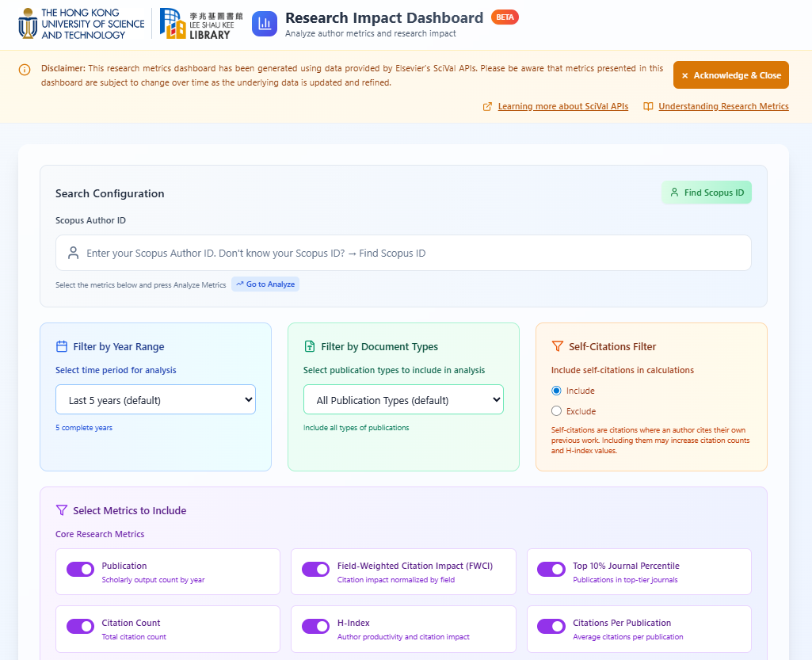The image size is (812, 660).
Task: Open Learning more about SciVal APIs link
Action: click(562, 106)
